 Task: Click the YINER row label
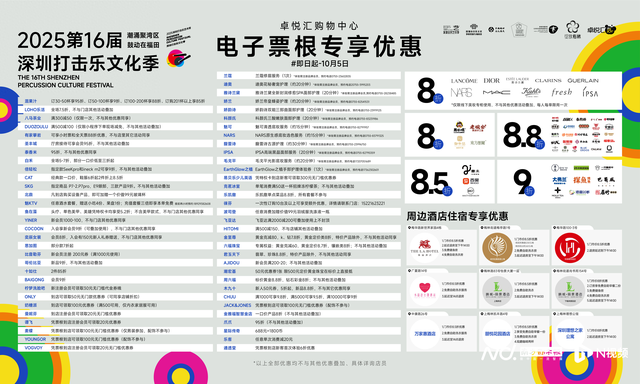pos(31,220)
